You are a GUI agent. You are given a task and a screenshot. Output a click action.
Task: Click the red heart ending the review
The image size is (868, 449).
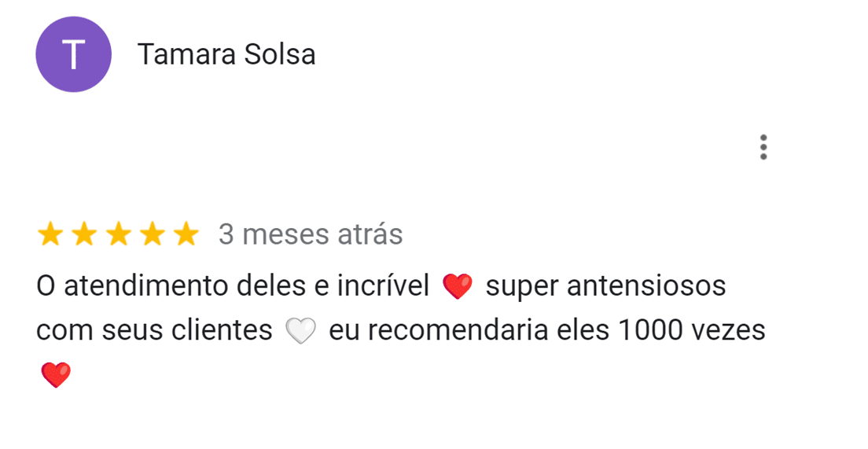pos(55,375)
